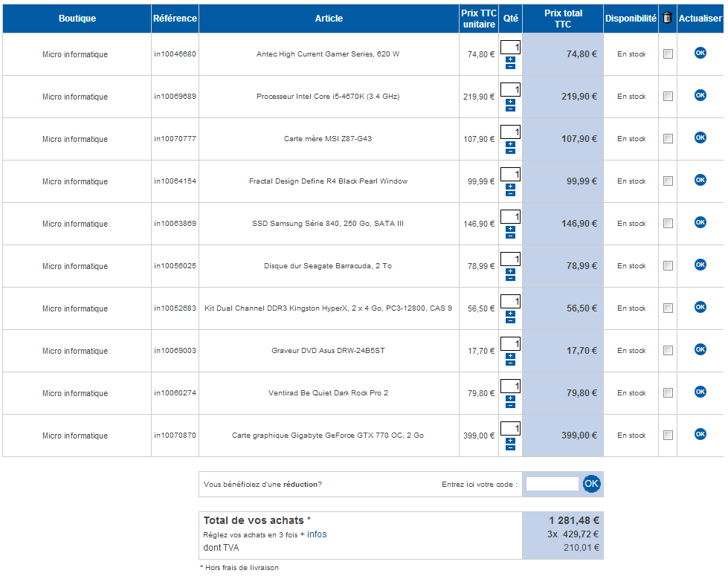The image size is (728, 576).
Task: Tick delete checkbox for Graveur DVD Asus
Action: coord(668,350)
